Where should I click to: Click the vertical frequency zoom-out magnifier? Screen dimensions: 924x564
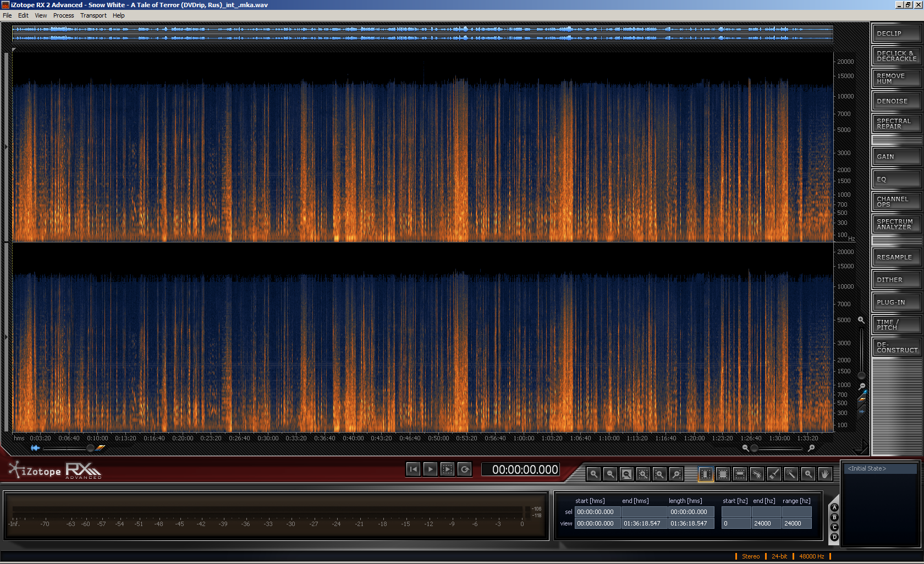click(x=862, y=386)
